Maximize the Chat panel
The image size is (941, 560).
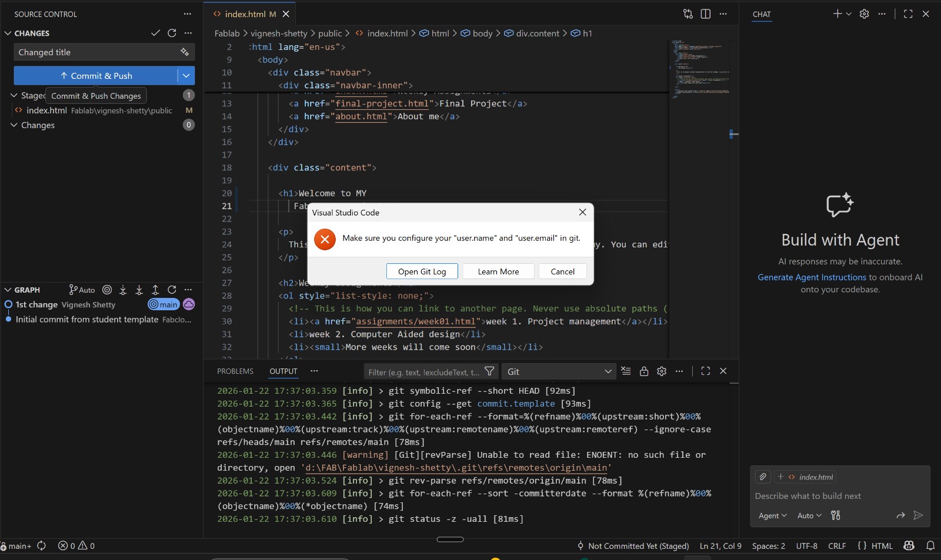coord(908,14)
